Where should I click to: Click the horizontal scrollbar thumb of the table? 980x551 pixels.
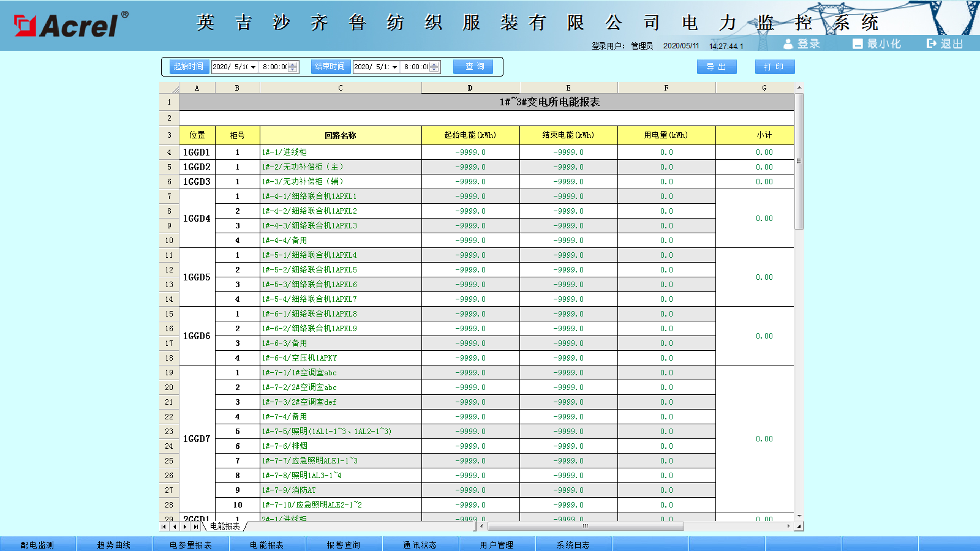(x=585, y=527)
